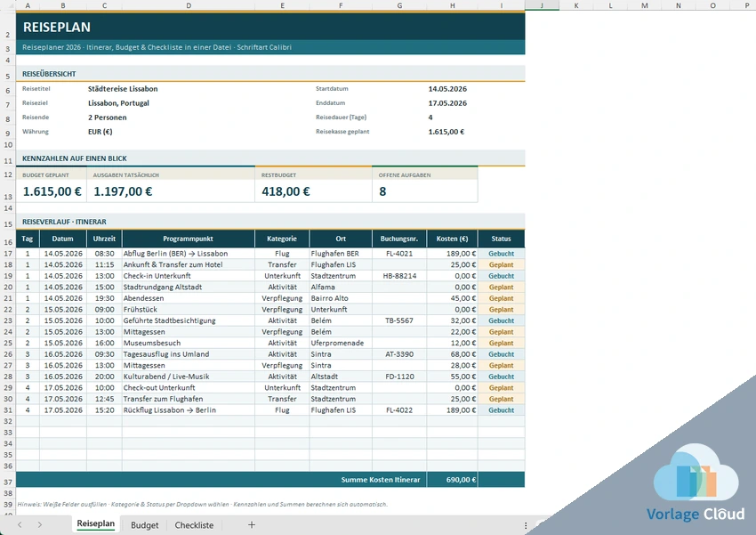Image resolution: width=756 pixels, height=535 pixels.
Task: Select the column J header
Action: coord(542,5)
